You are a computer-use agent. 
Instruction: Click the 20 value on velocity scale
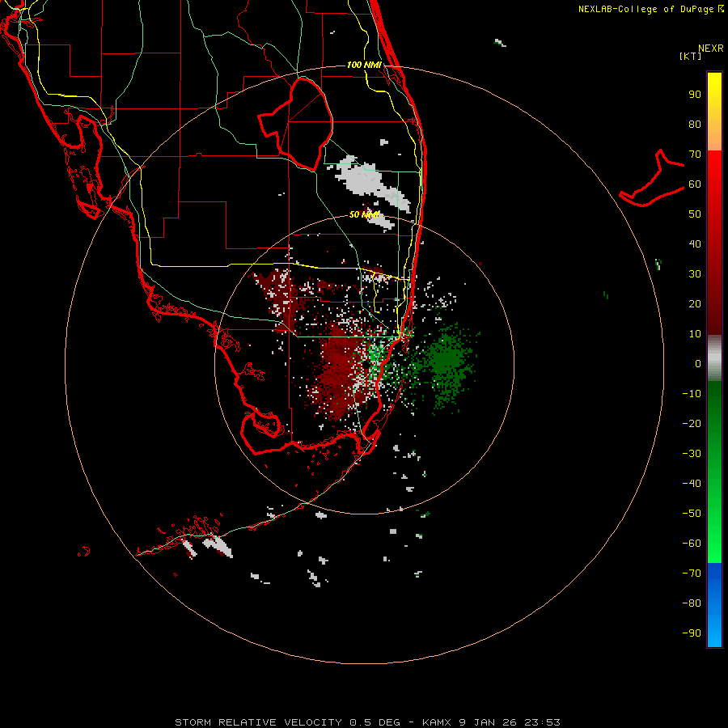point(695,303)
